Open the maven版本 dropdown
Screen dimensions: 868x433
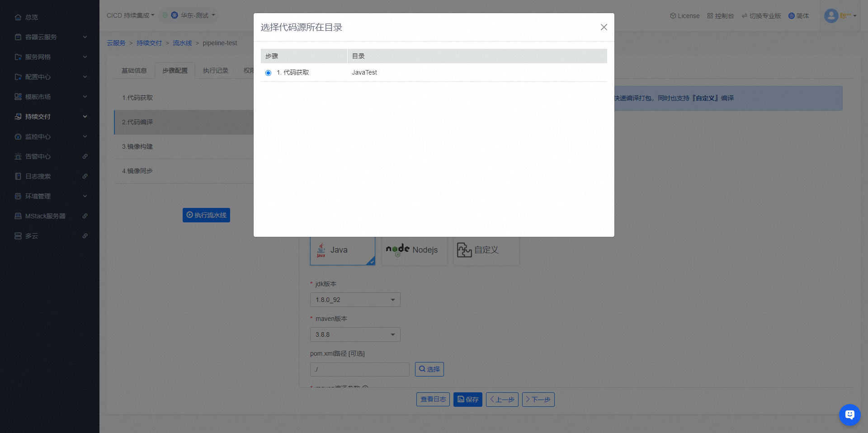pyautogui.click(x=355, y=334)
